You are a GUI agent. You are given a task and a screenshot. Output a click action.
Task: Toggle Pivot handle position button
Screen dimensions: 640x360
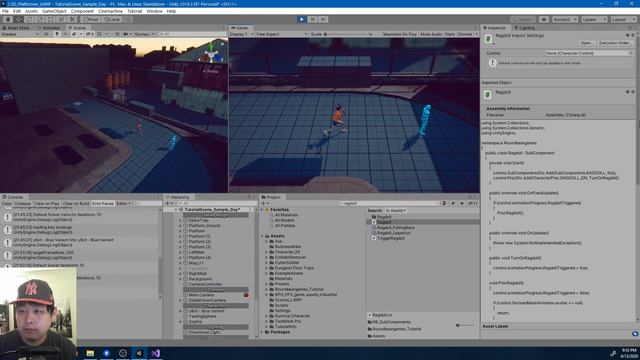(91, 19)
